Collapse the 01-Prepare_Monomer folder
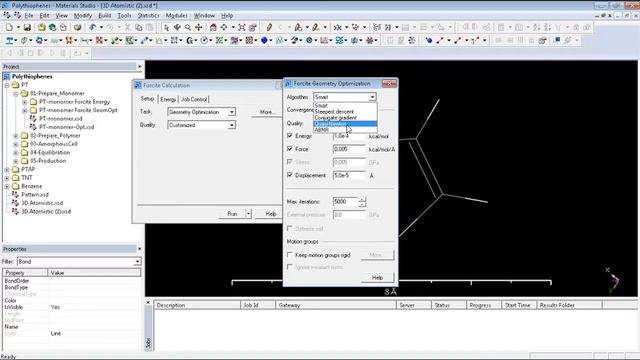This screenshot has height=360, width=640. tap(16, 93)
